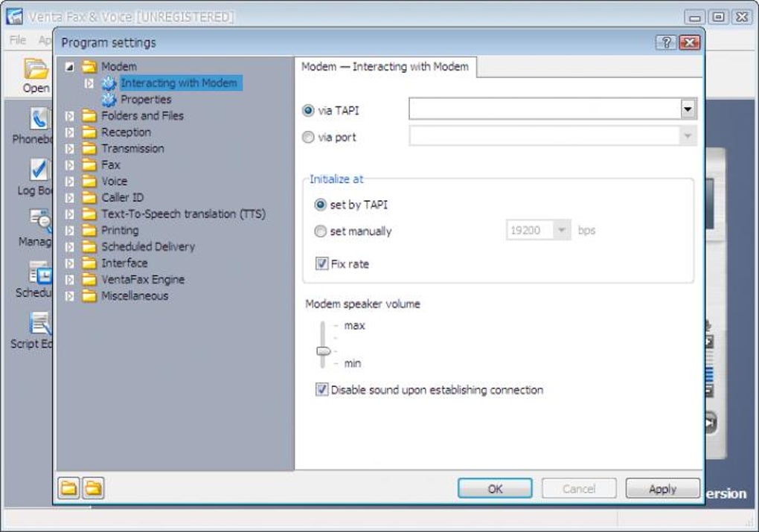Click first folder button at dialog bottom-left

[x=68, y=488]
